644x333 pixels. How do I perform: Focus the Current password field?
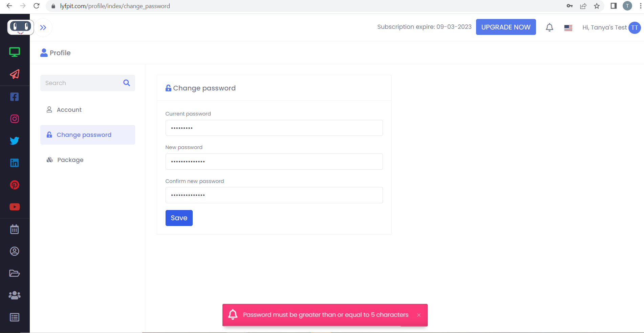pos(274,128)
